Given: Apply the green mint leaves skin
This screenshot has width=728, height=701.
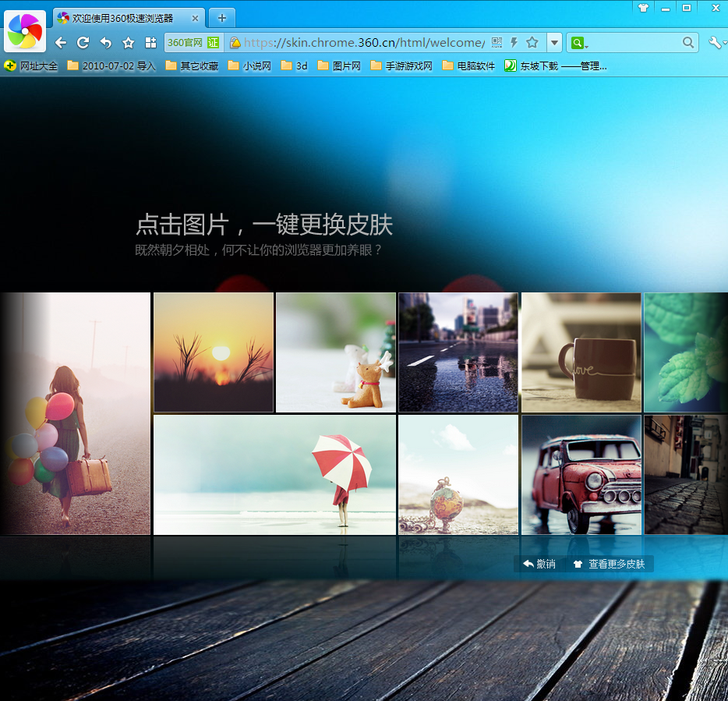Looking at the screenshot, I should pos(686,352).
